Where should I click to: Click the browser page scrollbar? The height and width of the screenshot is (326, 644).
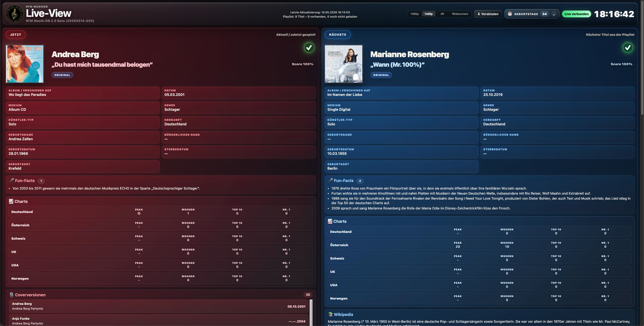[642, 57]
